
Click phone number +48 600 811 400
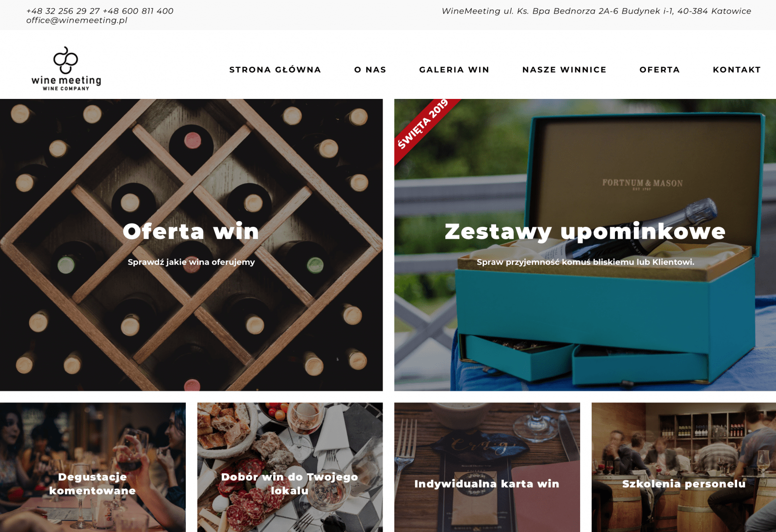pyautogui.click(x=138, y=11)
